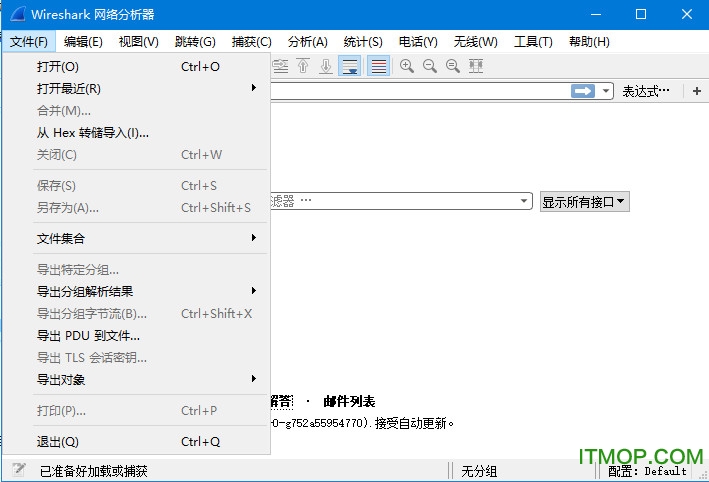Toggle auto-scroll to last packet icon
The width and height of the screenshot is (709, 482).
click(350, 66)
